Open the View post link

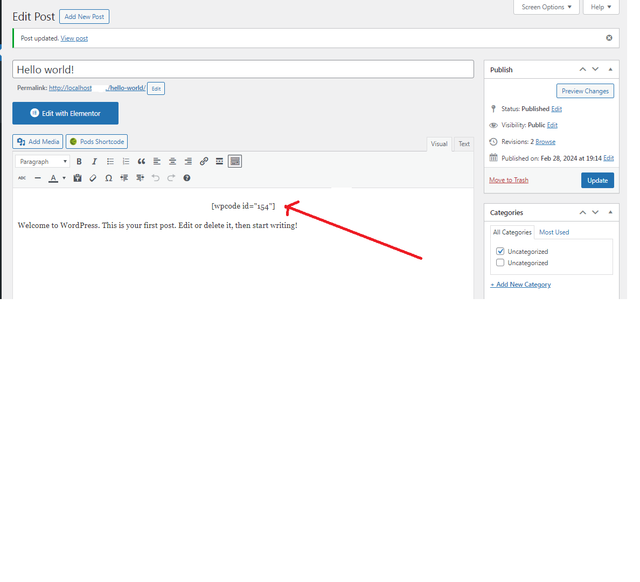pyautogui.click(x=74, y=38)
